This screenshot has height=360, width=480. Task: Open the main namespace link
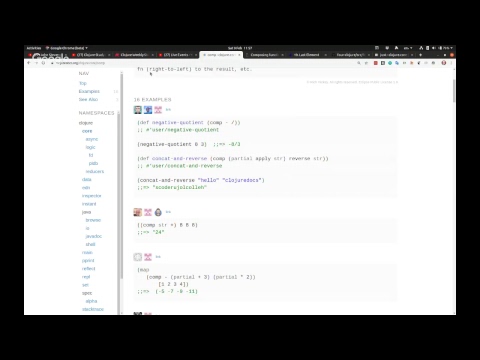87,252
